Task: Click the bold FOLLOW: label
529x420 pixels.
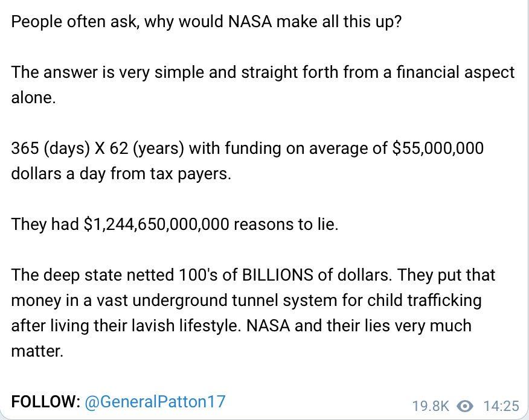Action: [45, 401]
